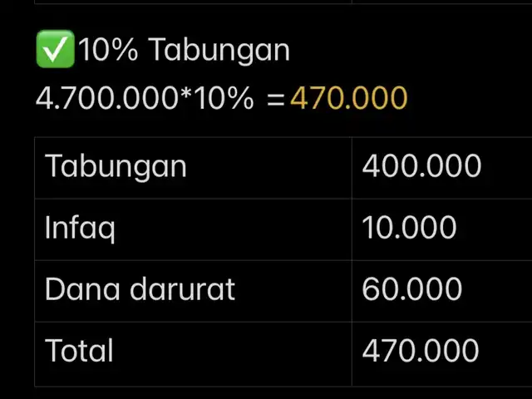
Task: Click the green checkmark emoji
Action: pos(56,49)
